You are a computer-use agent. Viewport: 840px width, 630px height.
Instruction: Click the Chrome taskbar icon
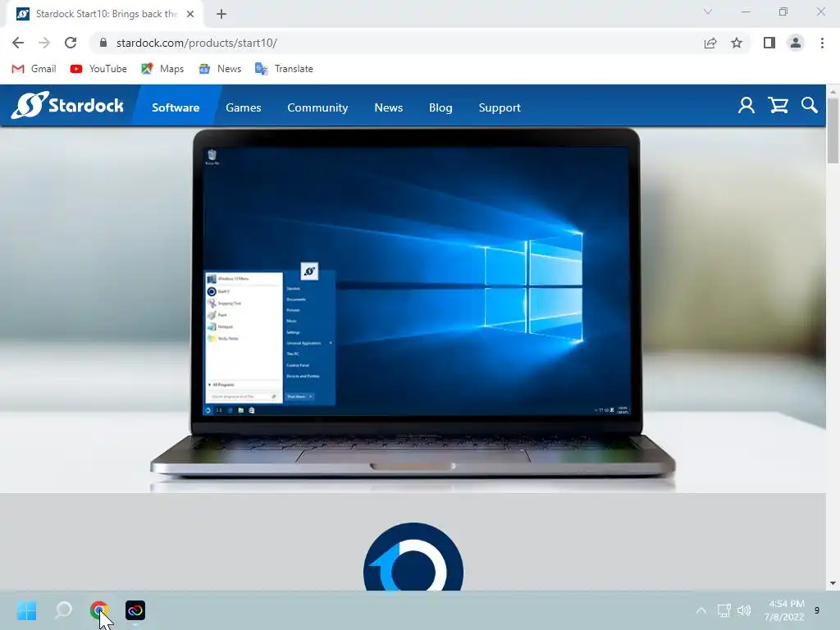click(99, 610)
